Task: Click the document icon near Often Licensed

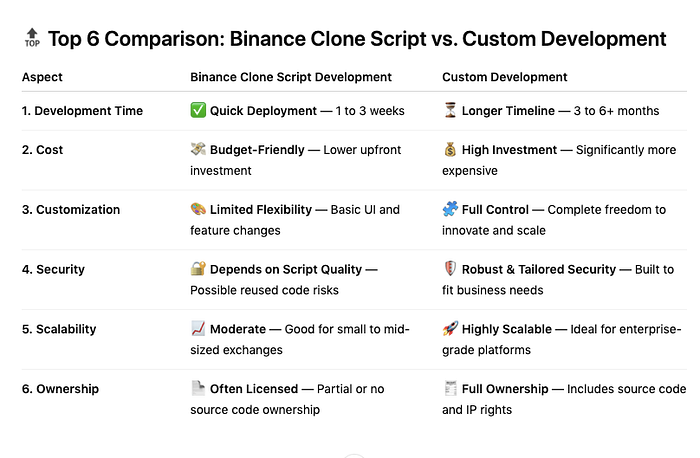Action: [x=198, y=389]
